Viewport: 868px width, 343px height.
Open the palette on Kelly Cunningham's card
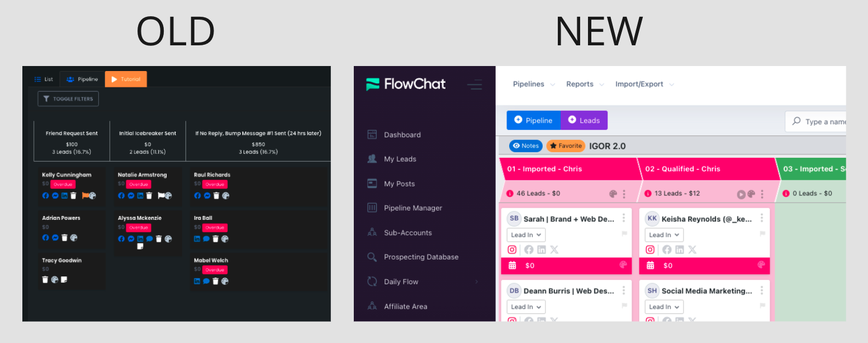coord(93,196)
